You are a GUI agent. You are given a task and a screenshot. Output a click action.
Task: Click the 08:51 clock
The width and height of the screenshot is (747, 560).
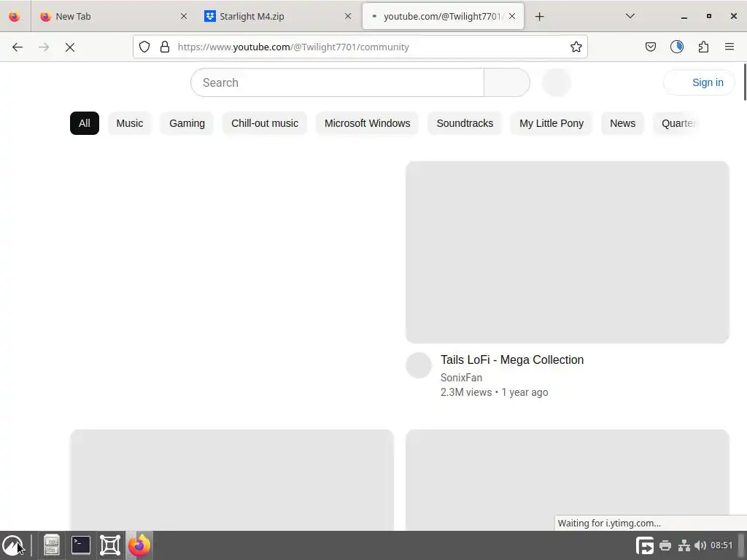tap(721, 545)
